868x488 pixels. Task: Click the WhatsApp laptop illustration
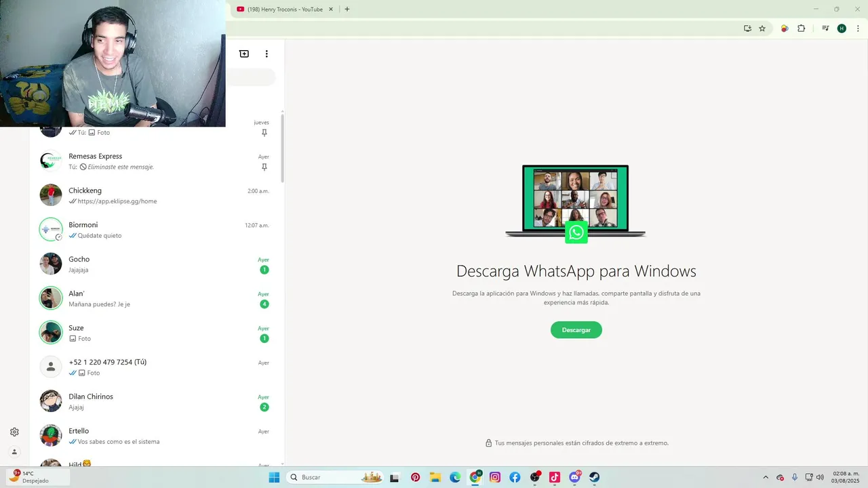pos(576,203)
